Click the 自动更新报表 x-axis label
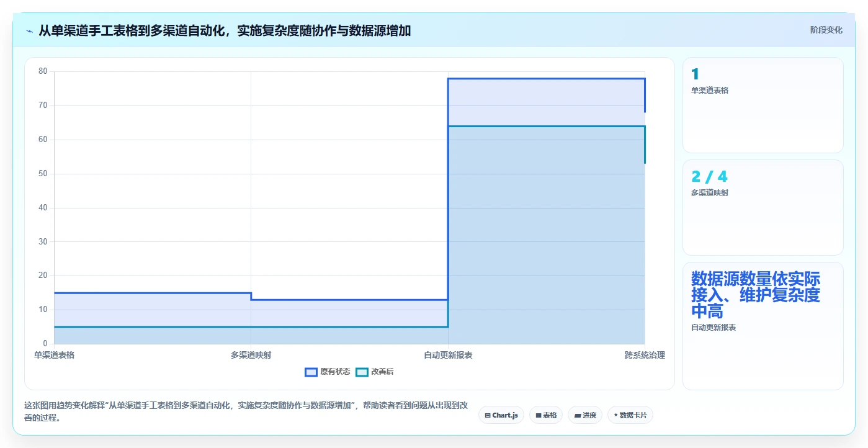Viewport: 868px width, 448px height. click(x=448, y=356)
